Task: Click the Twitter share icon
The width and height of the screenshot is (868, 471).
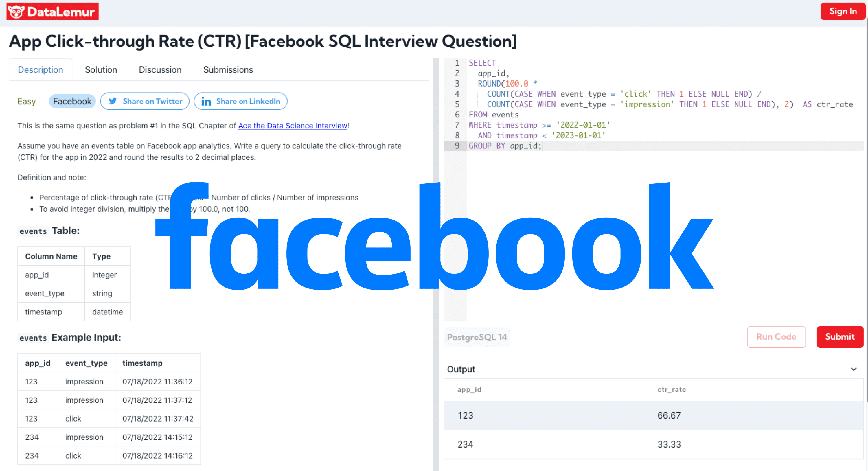Action: tap(114, 101)
